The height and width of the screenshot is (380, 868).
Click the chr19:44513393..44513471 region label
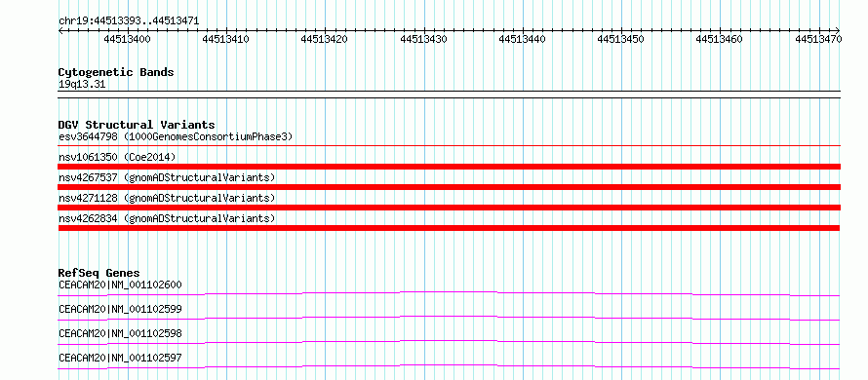(x=129, y=21)
